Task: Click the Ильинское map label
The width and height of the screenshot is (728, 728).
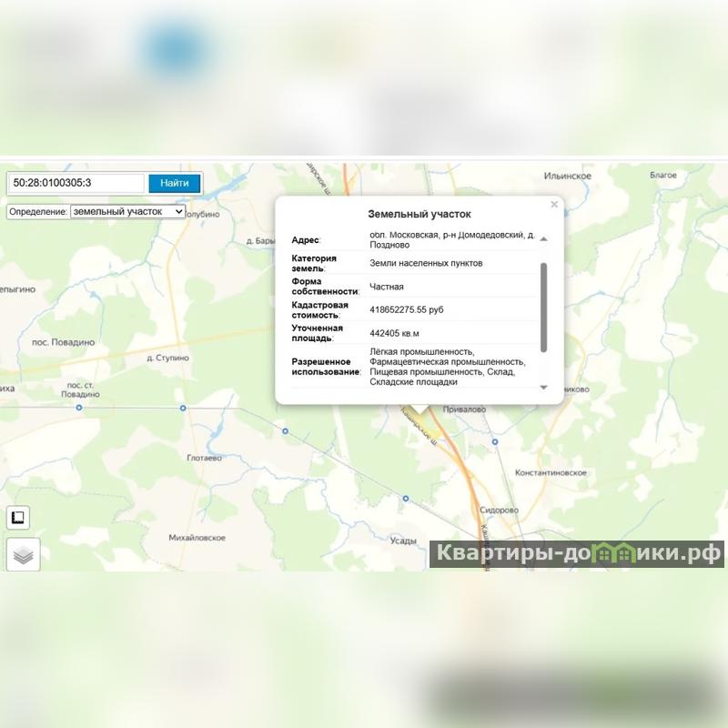Action: [567, 176]
